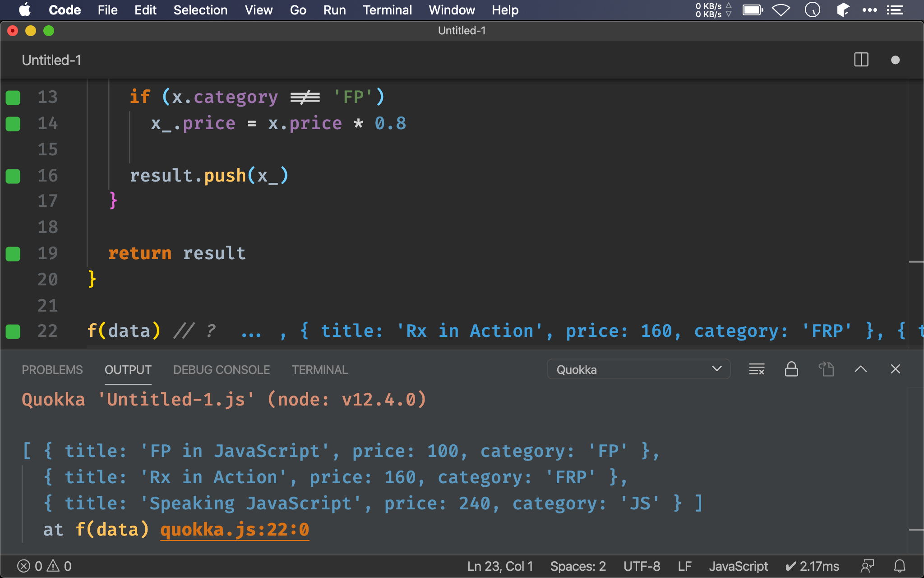
Task: Select the OUTPUT tab
Action: tap(127, 369)
